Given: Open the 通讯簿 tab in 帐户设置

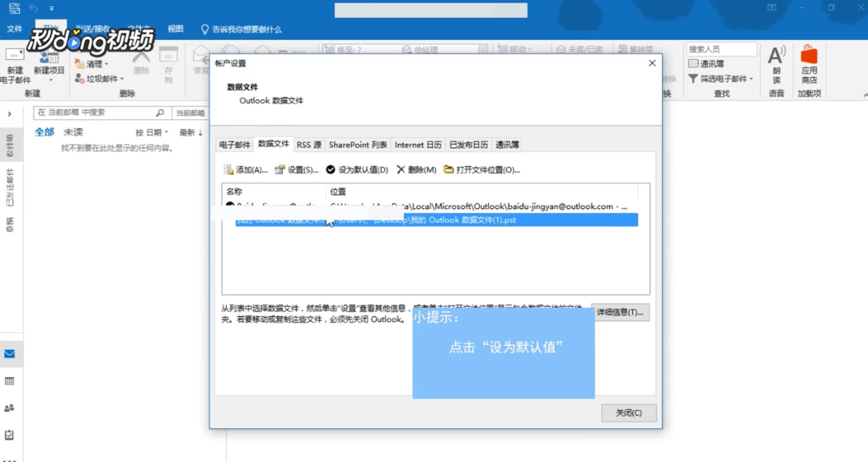Looking at the screenshot, I should tap(507, 144).
